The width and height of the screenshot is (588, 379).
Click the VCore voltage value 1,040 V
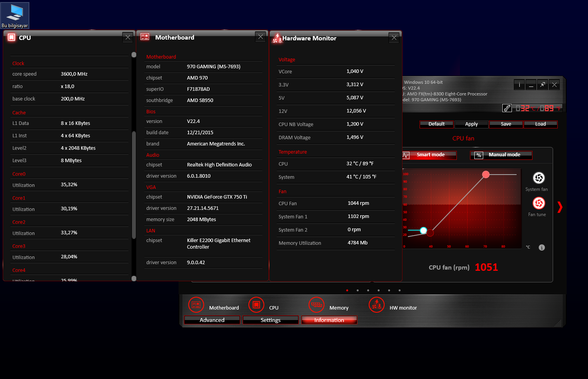355,71
